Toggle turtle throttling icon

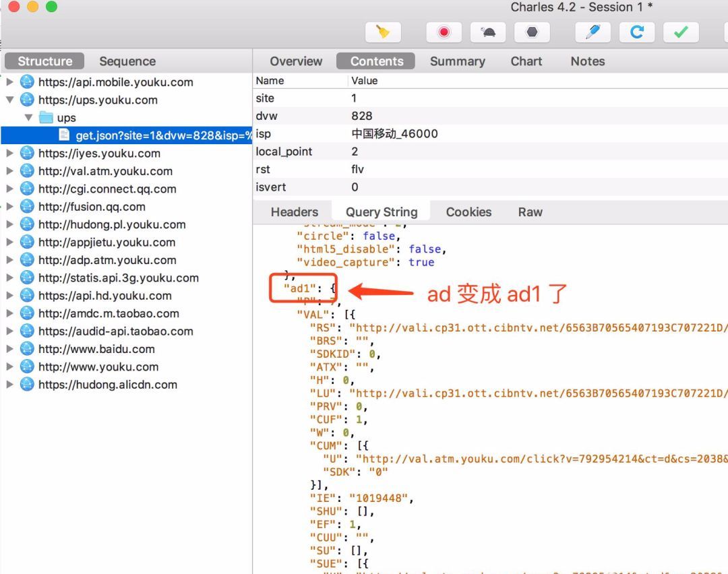488,32
